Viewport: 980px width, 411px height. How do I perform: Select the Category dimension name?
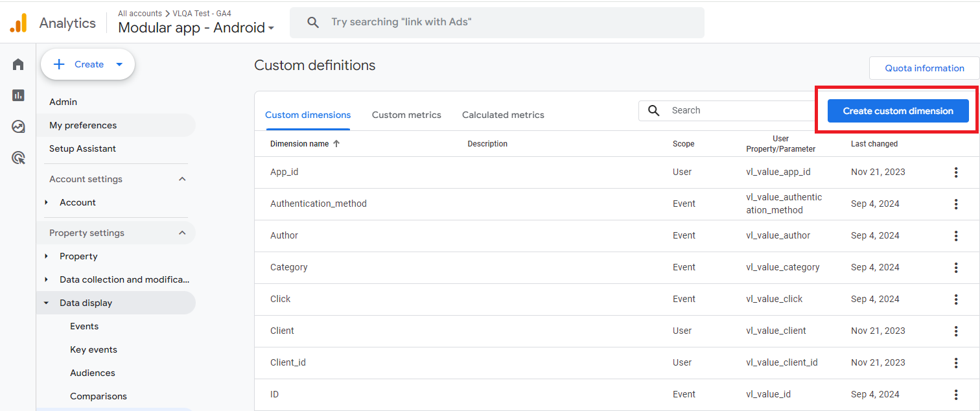click(288, 267)
